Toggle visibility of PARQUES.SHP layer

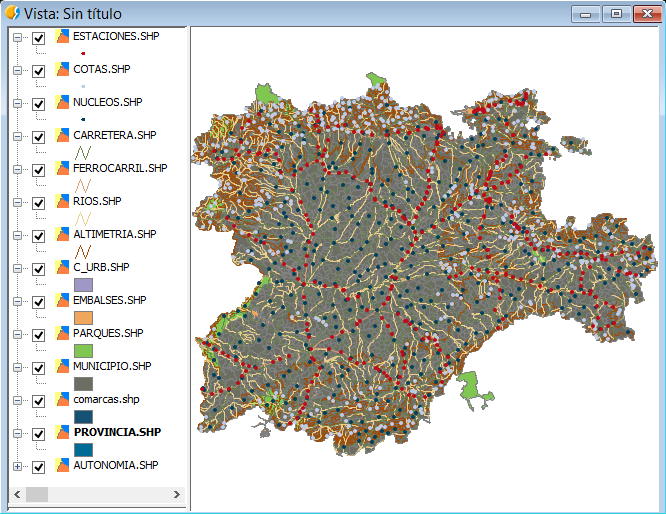39,335
